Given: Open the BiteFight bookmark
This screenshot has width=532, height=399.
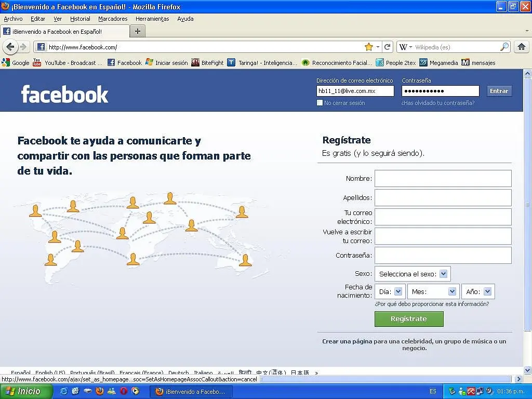Looking at the screenshot, I should 208,63.
